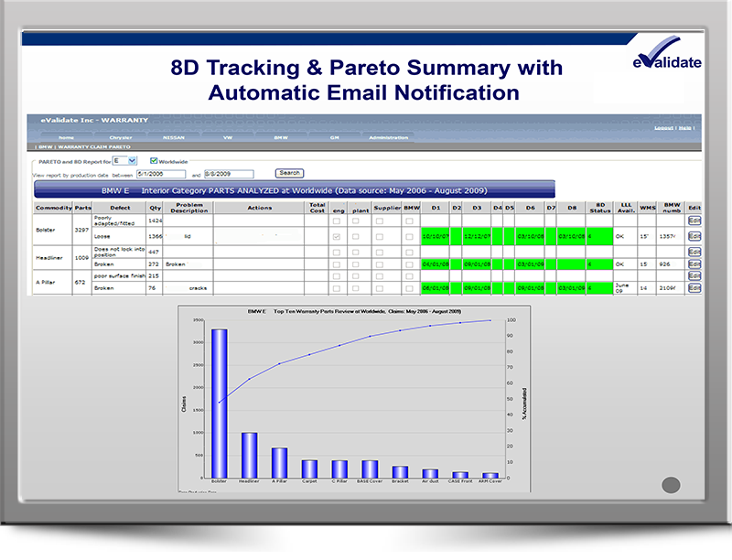This screenshot has height=560, width=732.
Task: Tick the eng checkbox for Poorly adapted/fitted
Action: click(x=337, y=221)
